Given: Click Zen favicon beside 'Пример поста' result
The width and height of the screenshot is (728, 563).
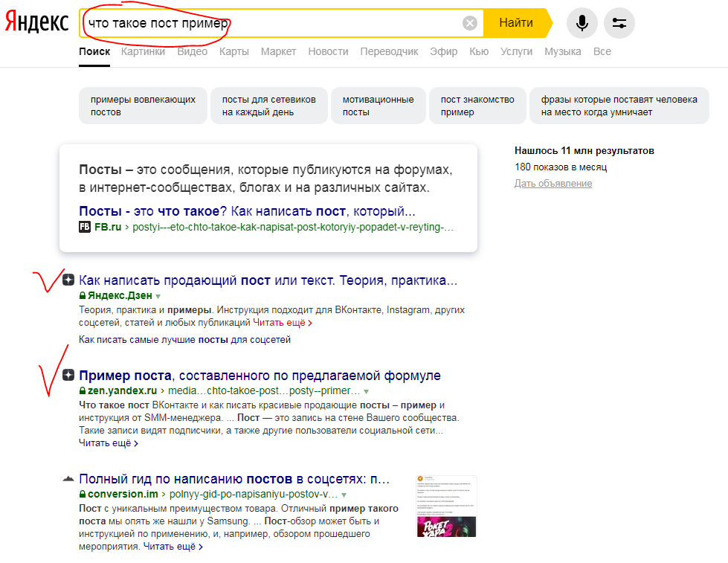Looking at the screenshot, I should coord(68,375).
